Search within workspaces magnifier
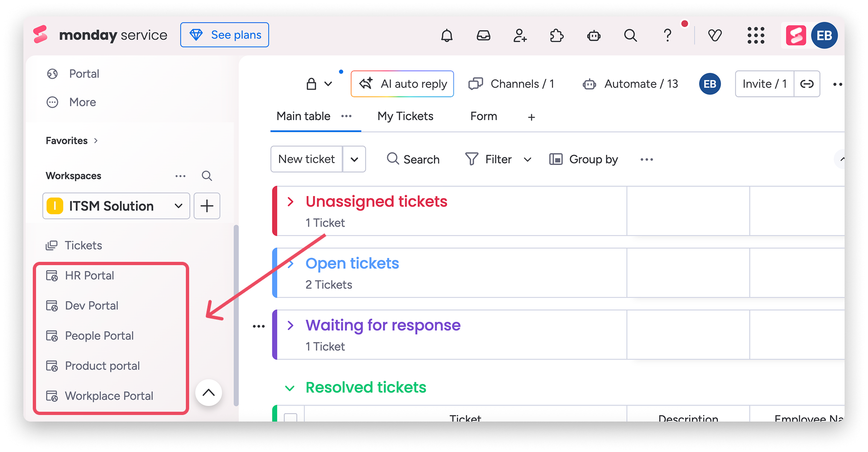The image size is (868, 452). [207, 176]
